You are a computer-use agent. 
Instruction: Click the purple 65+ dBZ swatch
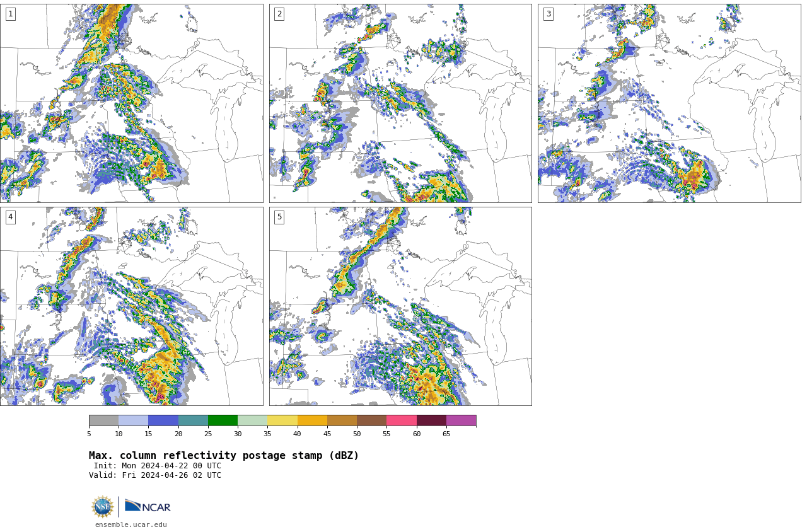coord(461,420)
